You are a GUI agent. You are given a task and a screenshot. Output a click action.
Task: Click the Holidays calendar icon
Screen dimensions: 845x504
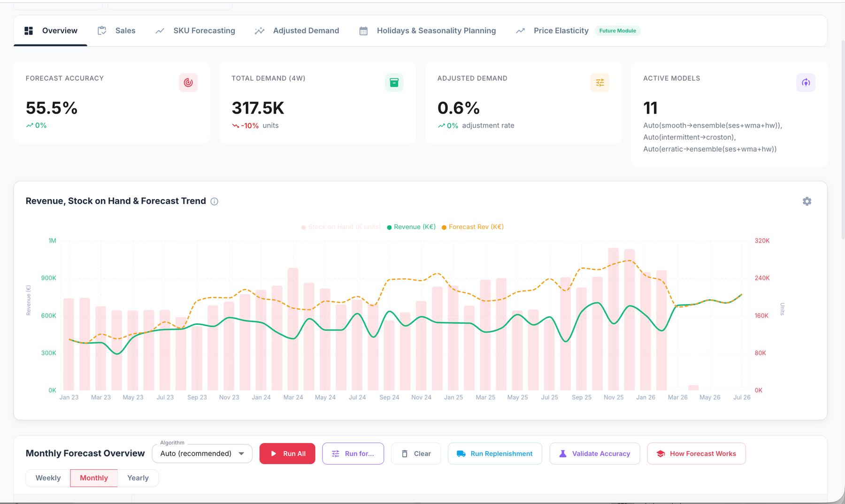click(363, 31)
